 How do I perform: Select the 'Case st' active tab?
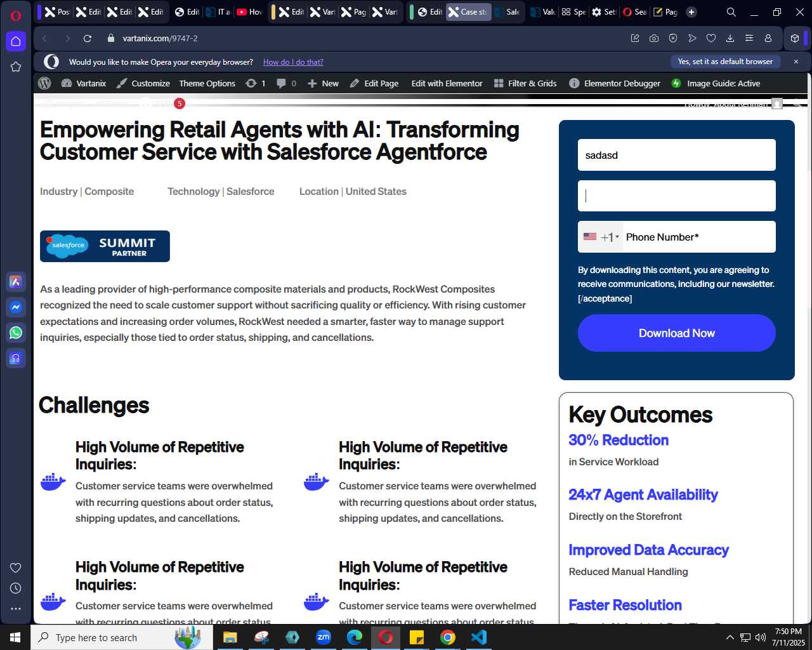click(x=468, y=12)
